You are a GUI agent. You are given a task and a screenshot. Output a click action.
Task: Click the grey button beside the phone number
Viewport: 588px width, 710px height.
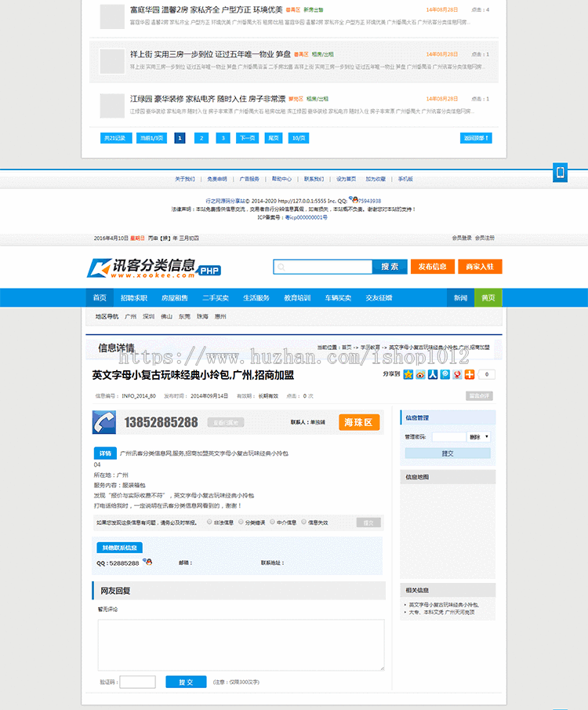[x=226, y=422]
